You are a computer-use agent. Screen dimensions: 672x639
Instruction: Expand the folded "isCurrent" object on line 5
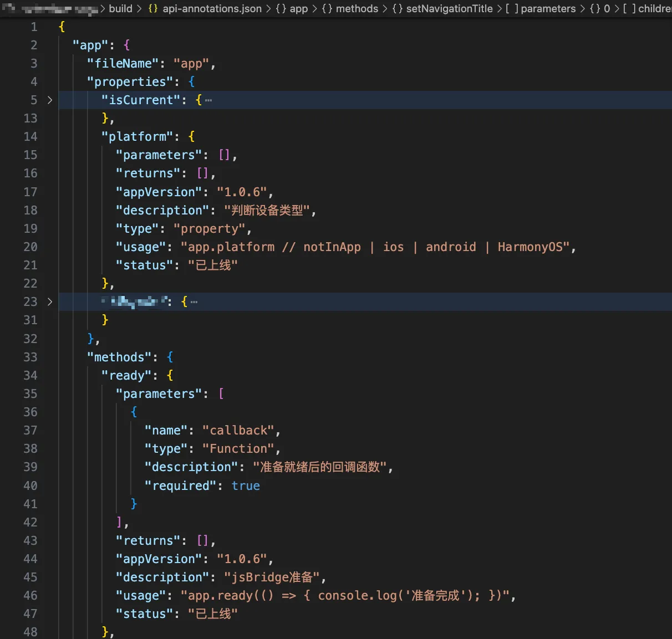tap(49, 100)
